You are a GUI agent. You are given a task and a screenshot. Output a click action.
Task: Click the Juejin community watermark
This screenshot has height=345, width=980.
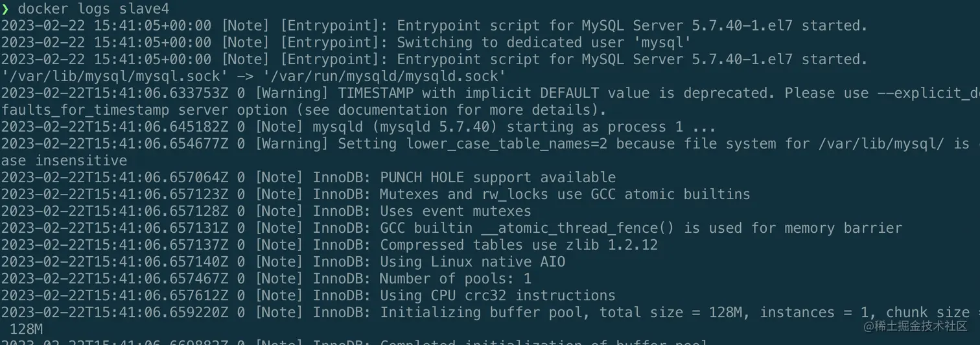[915, 326]
